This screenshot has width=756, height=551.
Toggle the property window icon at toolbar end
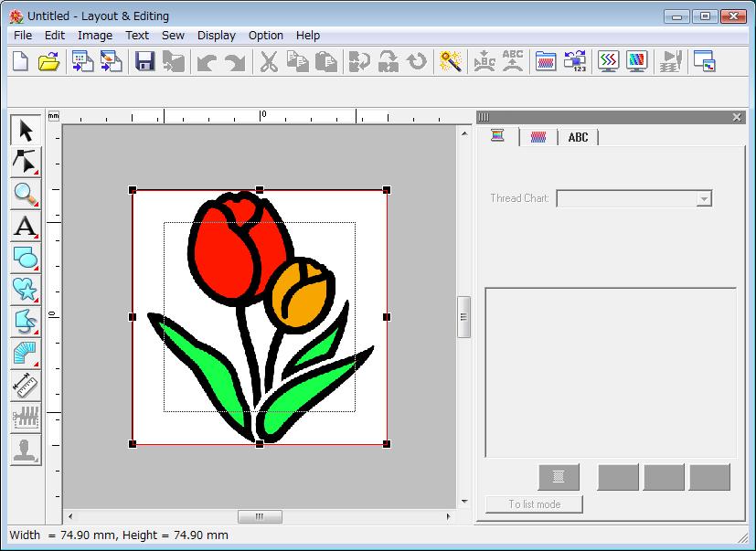click(x=705, y=62)
